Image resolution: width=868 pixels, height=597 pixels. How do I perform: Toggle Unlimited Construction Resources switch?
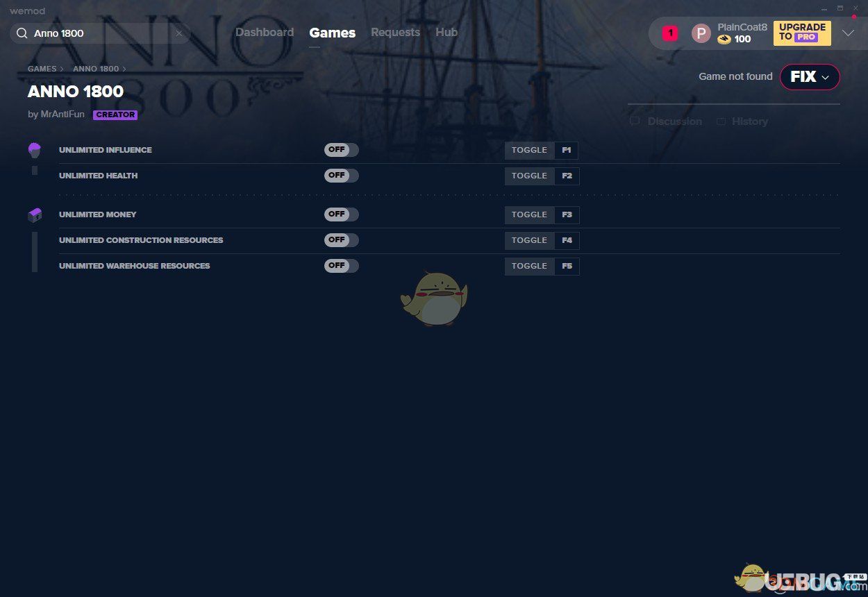pyautogui.click(x=342, y=240)
